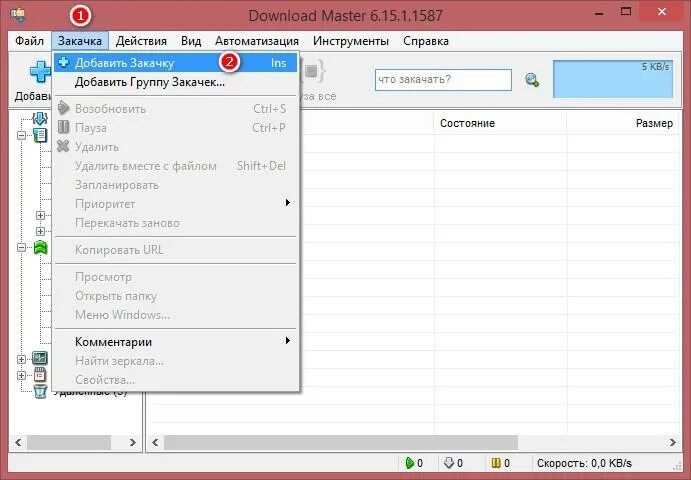Select the blue down-arrow All downloads tree icon
The height and width of the screenshot is (480, 691).
pyautogui.click(x=40, y=118)
